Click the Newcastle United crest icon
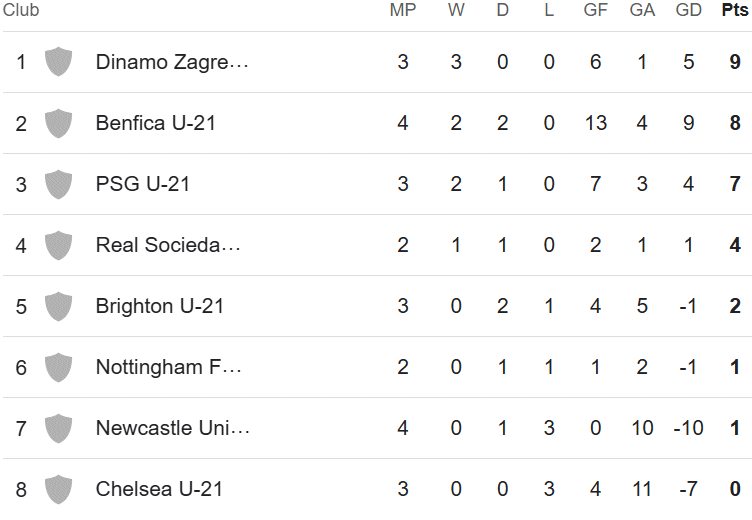Screen dimensions: 752x520 (59, 428)
